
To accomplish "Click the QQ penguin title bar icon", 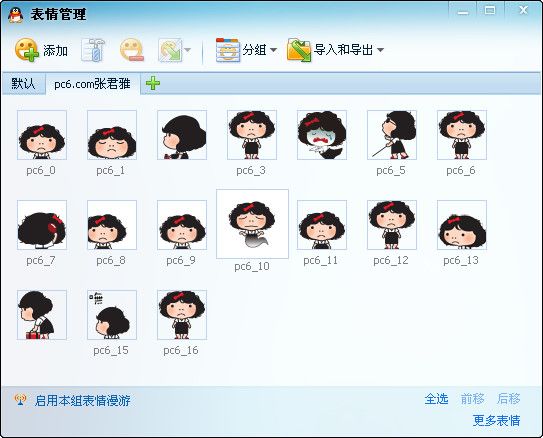I will point(16,15).
